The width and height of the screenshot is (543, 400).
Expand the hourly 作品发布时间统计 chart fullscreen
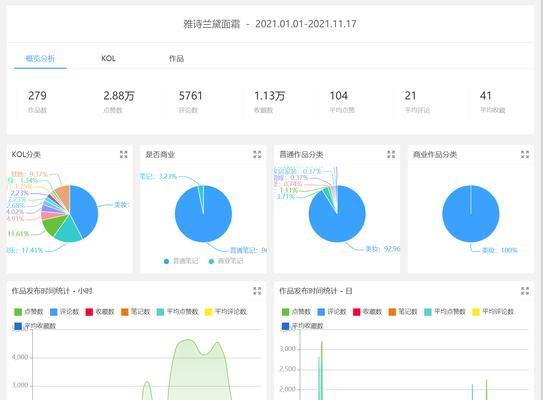[x=257, y=291]
